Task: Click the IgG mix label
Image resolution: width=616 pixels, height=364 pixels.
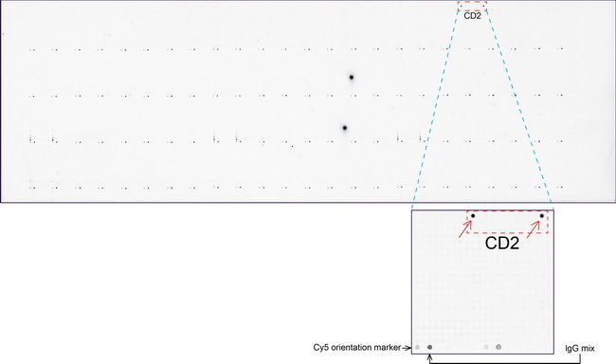Action: [x=580, y=348]
